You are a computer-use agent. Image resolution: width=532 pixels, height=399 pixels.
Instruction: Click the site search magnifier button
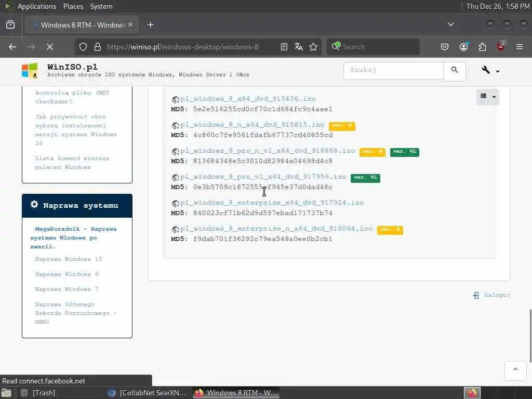(455, 70)
